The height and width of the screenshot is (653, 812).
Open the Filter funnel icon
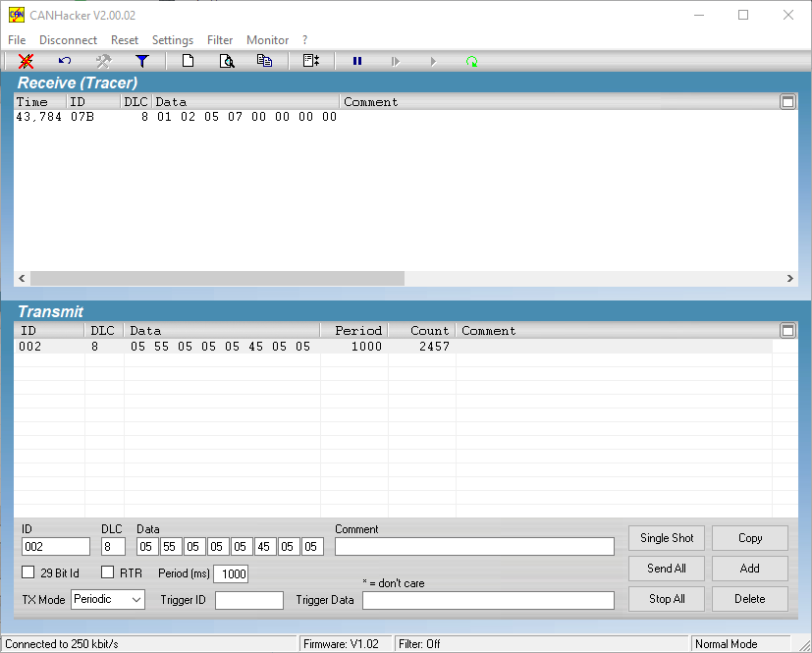coord(141,61)
